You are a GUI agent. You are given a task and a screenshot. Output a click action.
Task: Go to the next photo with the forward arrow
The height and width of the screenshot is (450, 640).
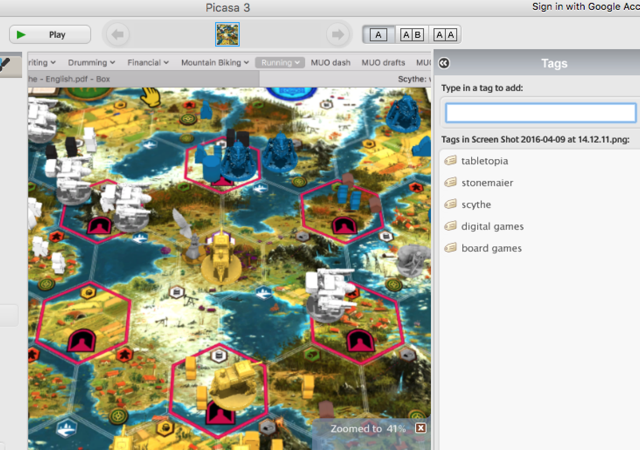click(x=338, y=35)
